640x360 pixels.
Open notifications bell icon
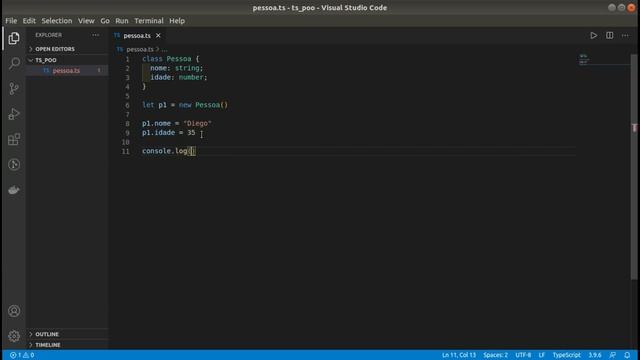627,355
